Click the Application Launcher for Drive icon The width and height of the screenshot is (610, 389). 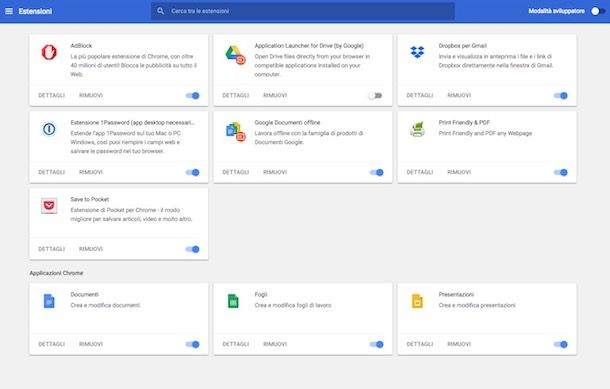click(x=235, y=54)
